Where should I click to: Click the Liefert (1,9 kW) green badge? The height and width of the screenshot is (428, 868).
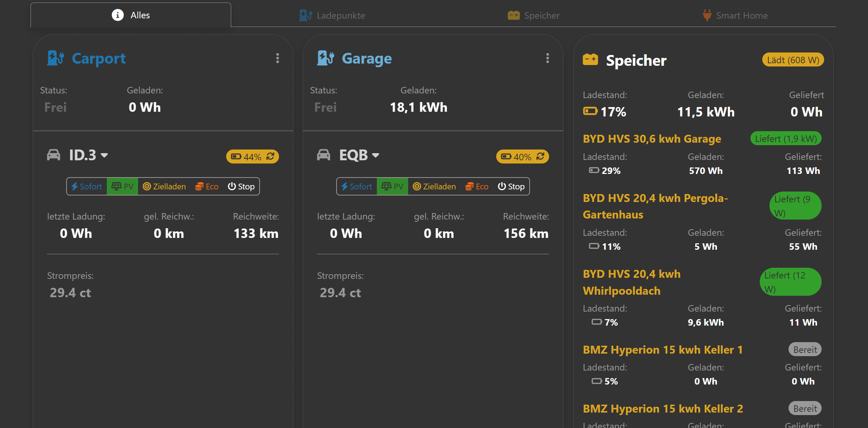[x=786, y=139]
